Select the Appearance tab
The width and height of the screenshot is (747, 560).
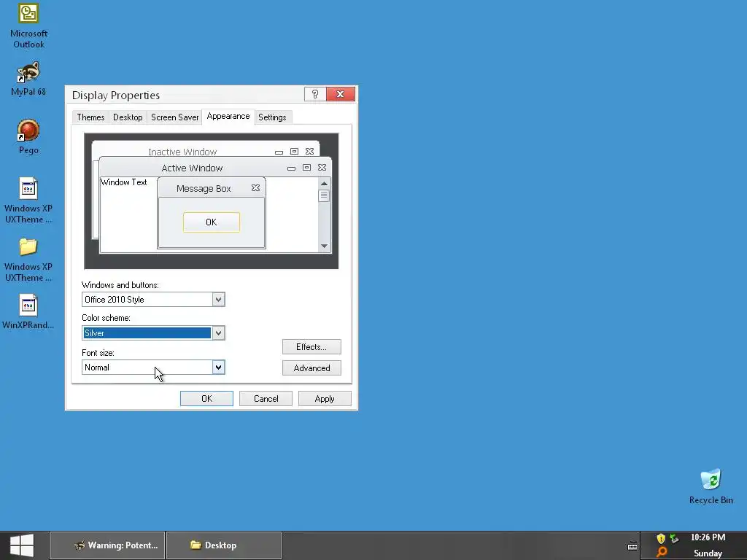coord(228,116)
